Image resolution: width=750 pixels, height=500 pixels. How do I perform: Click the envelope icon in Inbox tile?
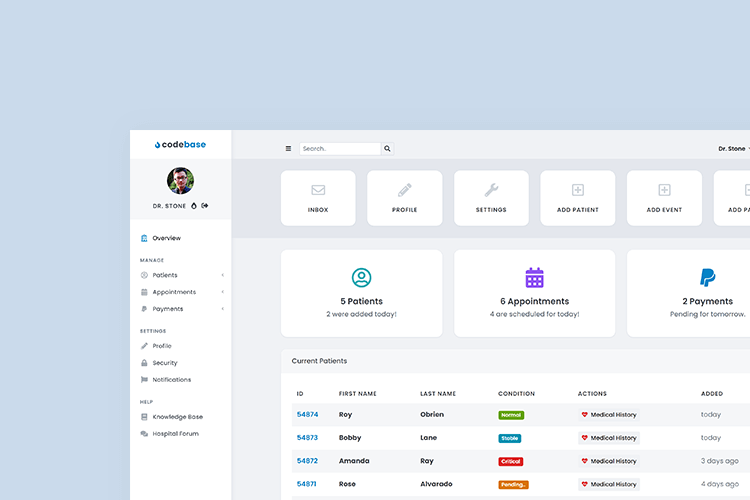(318, 190)
